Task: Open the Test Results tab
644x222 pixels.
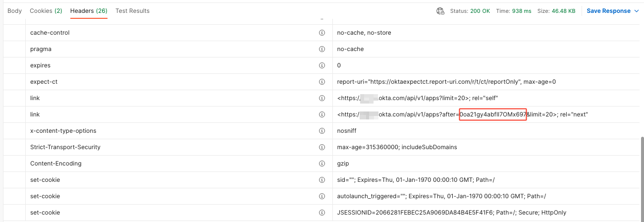Action: pos(132,11)
